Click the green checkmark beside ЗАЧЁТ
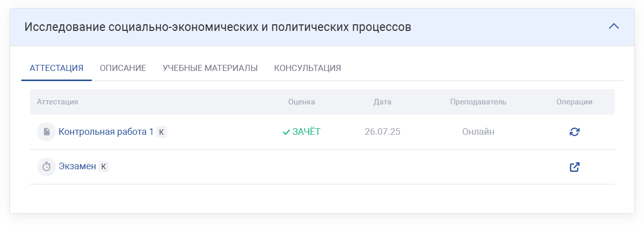The image size is (644, 225). [286, 132]
